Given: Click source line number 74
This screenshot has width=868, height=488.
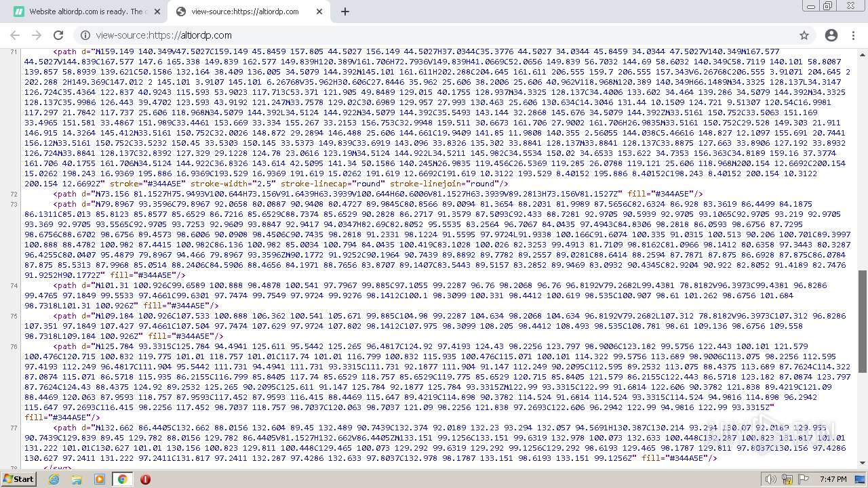Looking at the screenshot, I should (14, 285).
